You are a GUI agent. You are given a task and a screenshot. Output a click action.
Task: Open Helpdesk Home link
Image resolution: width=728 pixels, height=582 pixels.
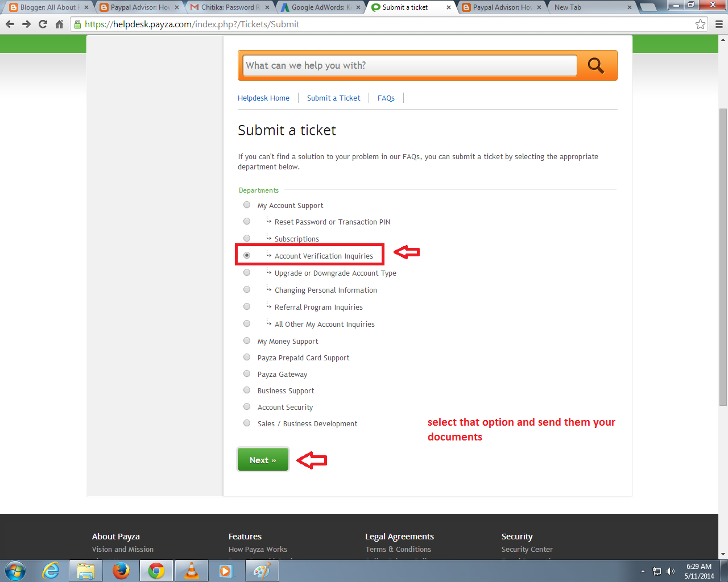[x=263, y=98]
